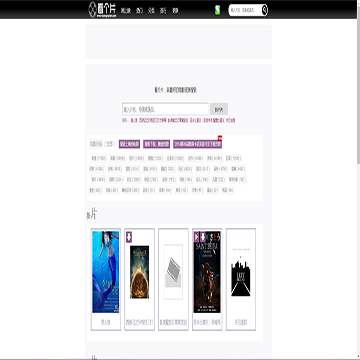Open the green mobile phone icon
360x360 pixels.
(217, 10)
